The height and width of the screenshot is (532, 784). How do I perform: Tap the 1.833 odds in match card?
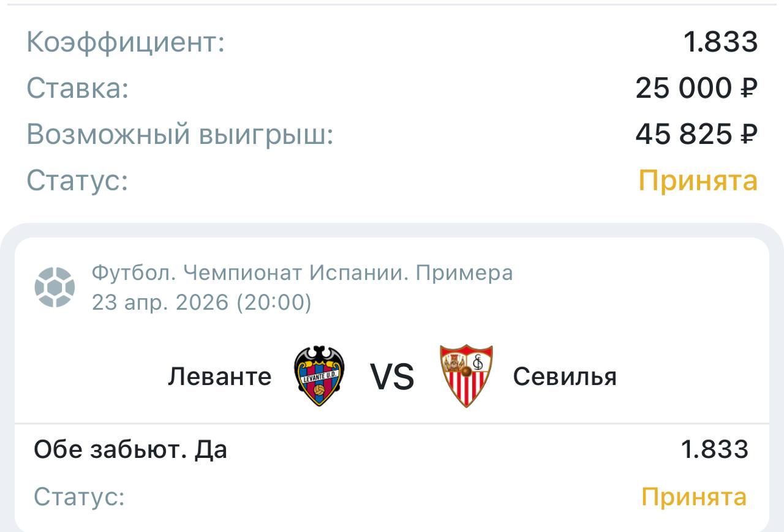click(x=714, y=450)
